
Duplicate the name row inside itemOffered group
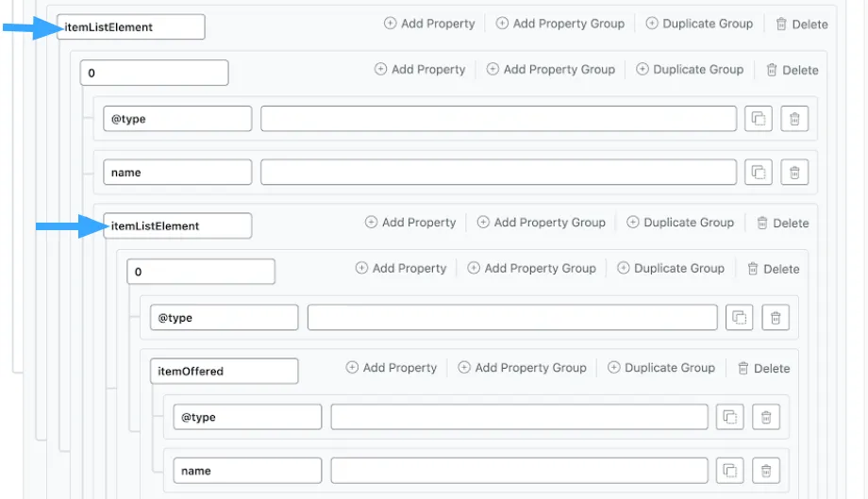coord(729,471)
